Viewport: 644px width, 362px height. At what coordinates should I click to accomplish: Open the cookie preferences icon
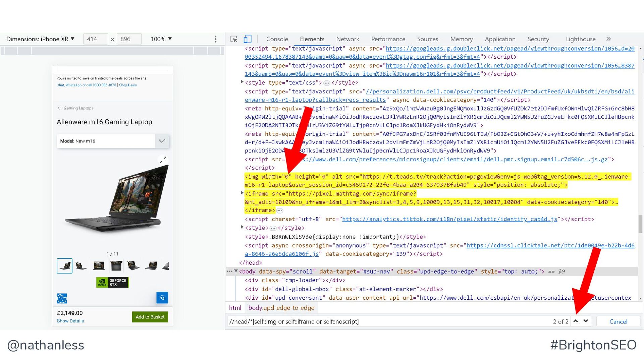62,298
